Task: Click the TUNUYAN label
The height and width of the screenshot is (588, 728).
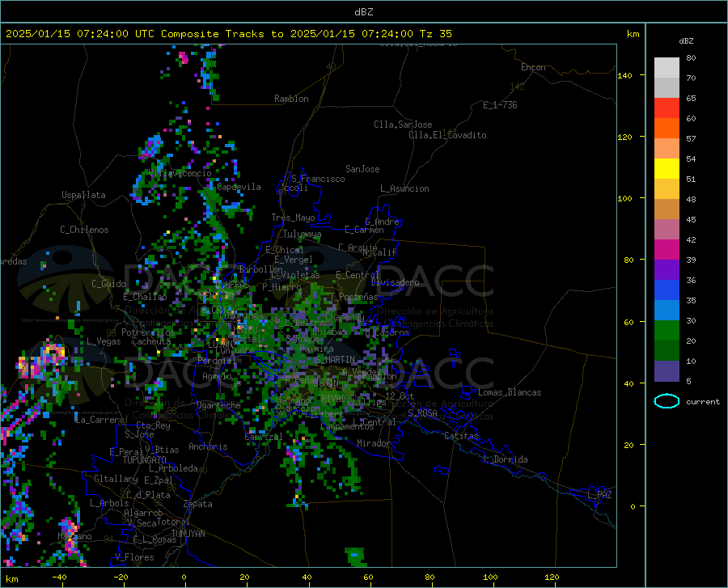Action: (x=188, y=533)
